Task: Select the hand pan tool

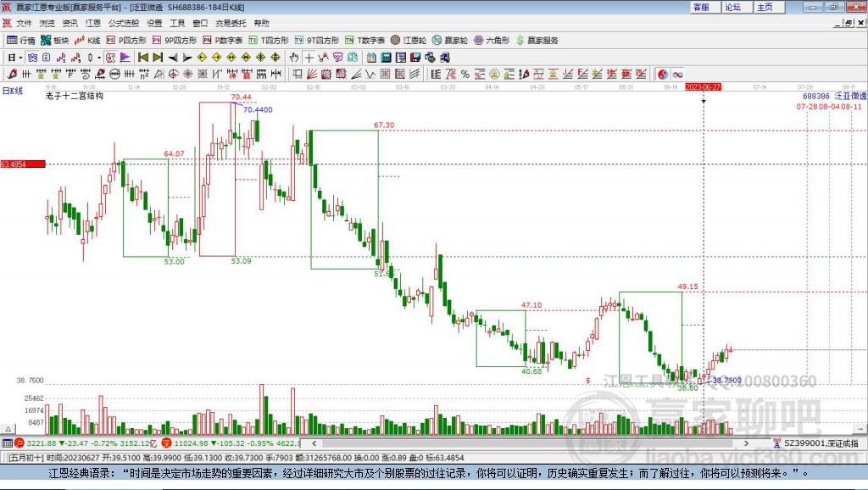Action: tap(294, 58)
